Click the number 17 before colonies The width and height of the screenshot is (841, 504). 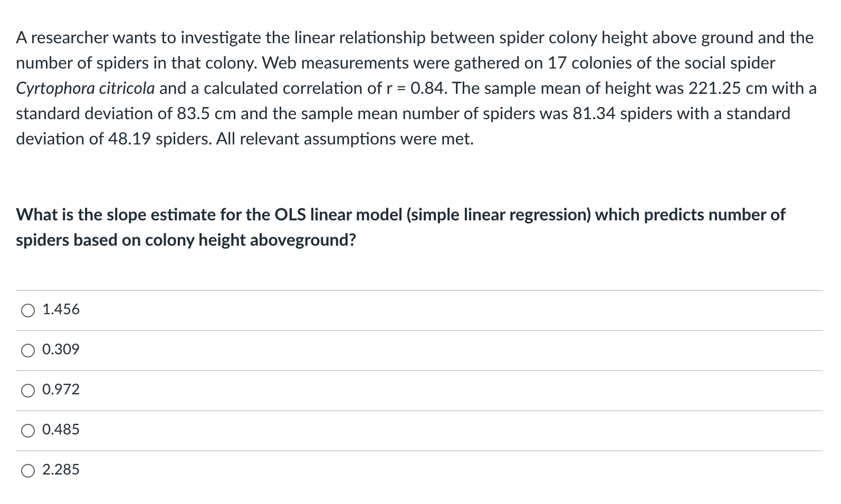click(557, 63)
